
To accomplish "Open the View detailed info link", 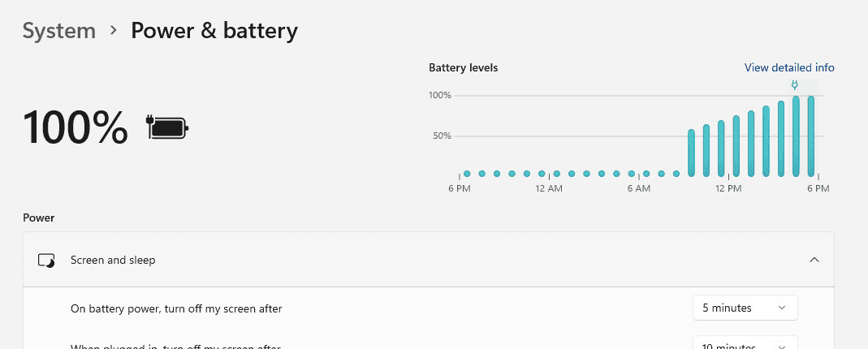I will pos(789,67).
